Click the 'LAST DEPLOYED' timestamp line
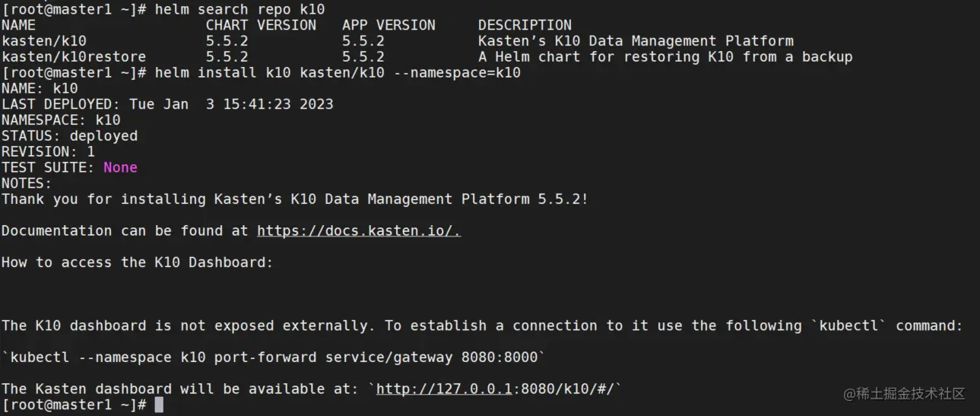This screenshot has width=980, height=416. 167,104
